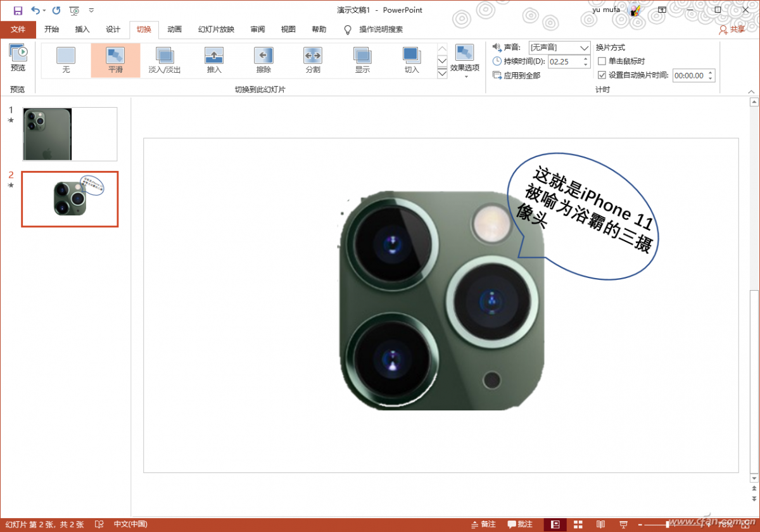Image resolution: width=760 pixels, height=532 pixels.
Task: Switch to the 审阅 (Review) tab
Action: (258, 29)
